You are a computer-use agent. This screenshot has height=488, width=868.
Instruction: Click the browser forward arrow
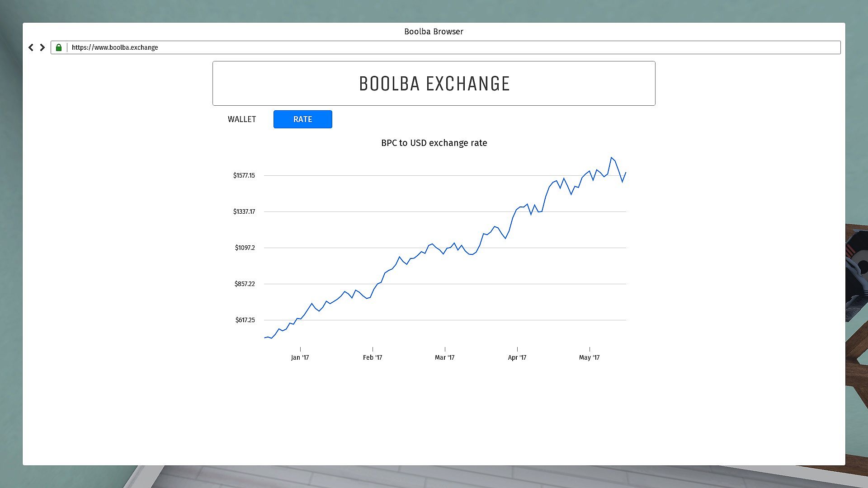(x=42, y=47)
